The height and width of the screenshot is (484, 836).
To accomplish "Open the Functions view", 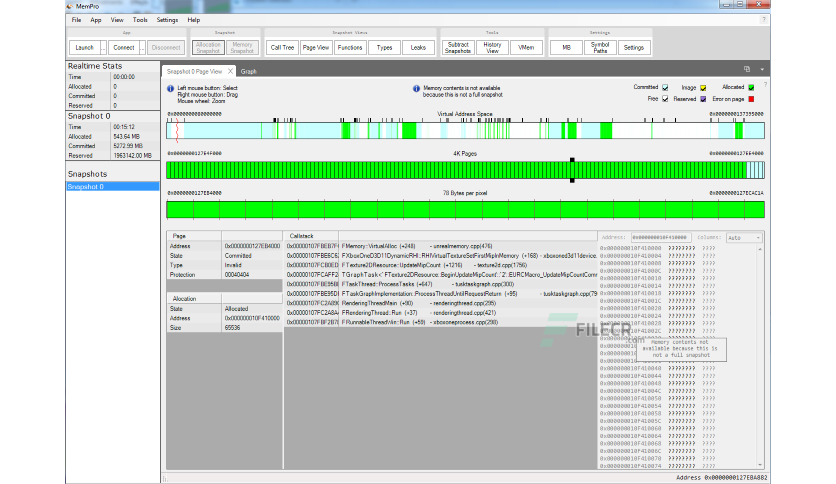I will (350, 47).
